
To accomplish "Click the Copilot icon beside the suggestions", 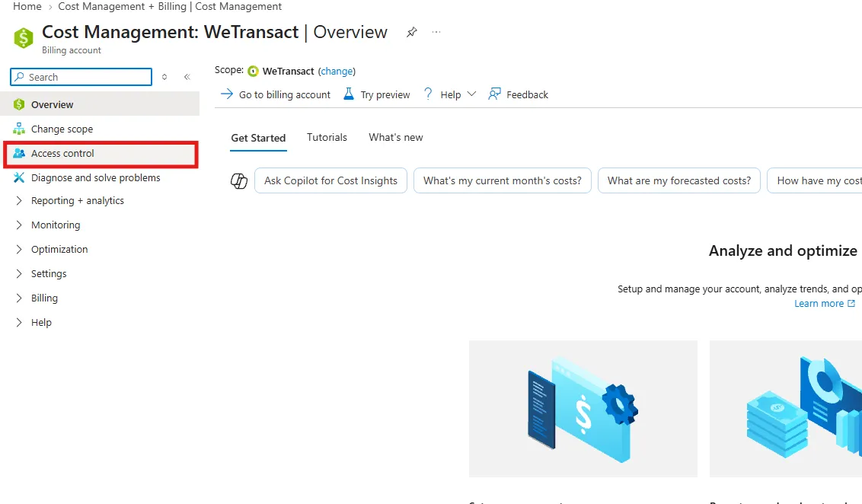I will [x=238, y=181].
